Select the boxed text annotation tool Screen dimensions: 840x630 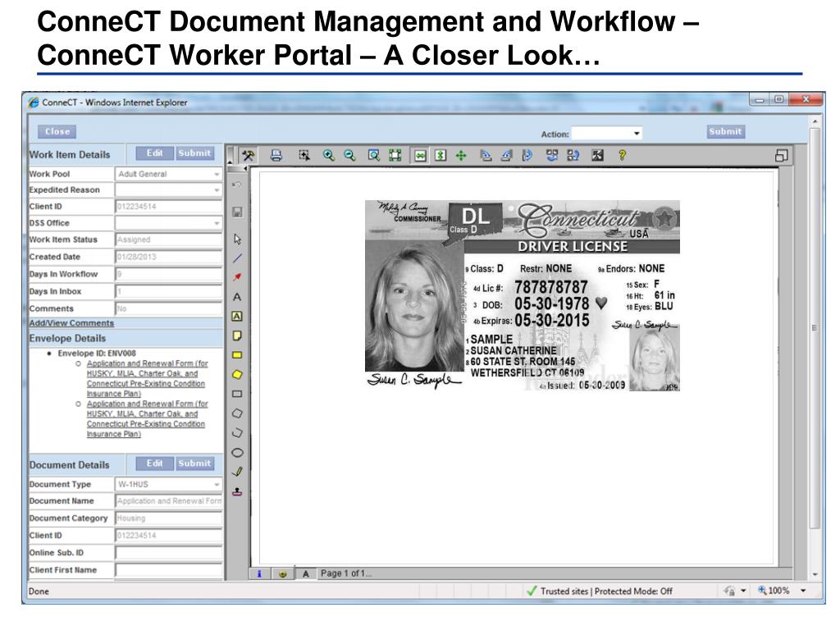click(237, 316)
